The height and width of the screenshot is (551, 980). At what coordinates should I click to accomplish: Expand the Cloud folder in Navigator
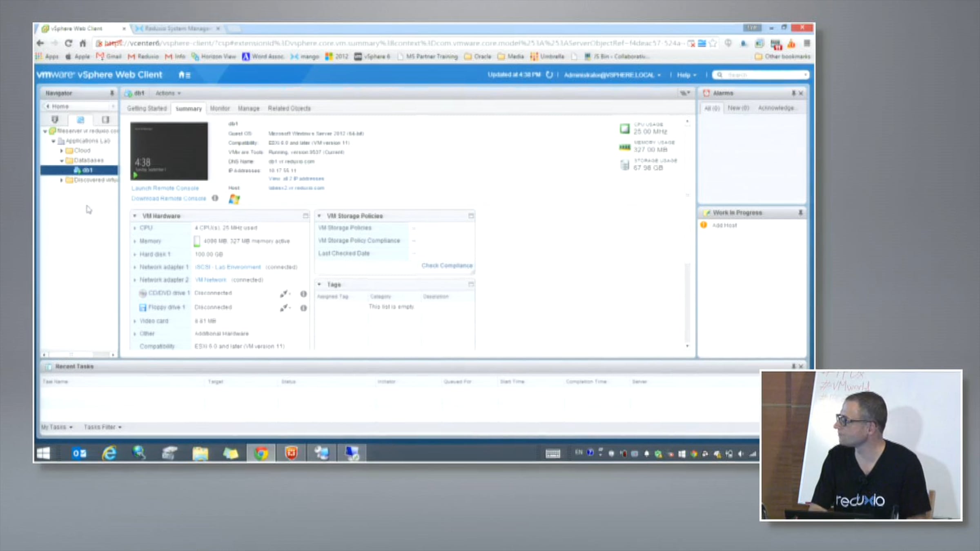[62, 151]
